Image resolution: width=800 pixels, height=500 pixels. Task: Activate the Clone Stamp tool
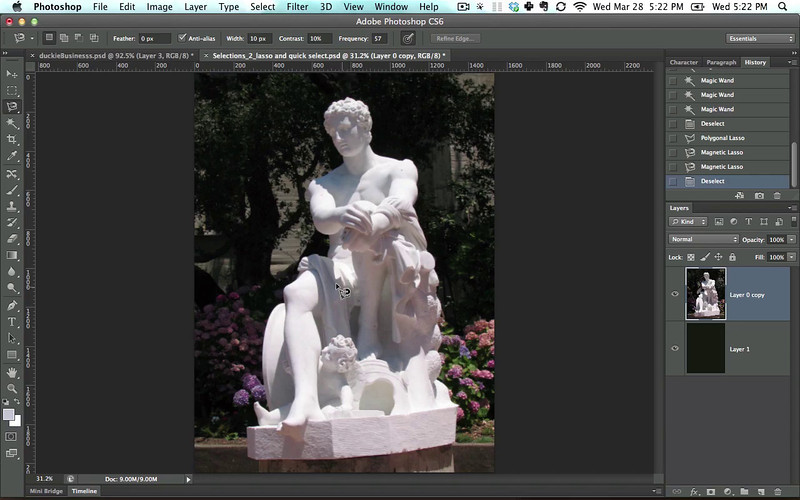coord(12,206)
